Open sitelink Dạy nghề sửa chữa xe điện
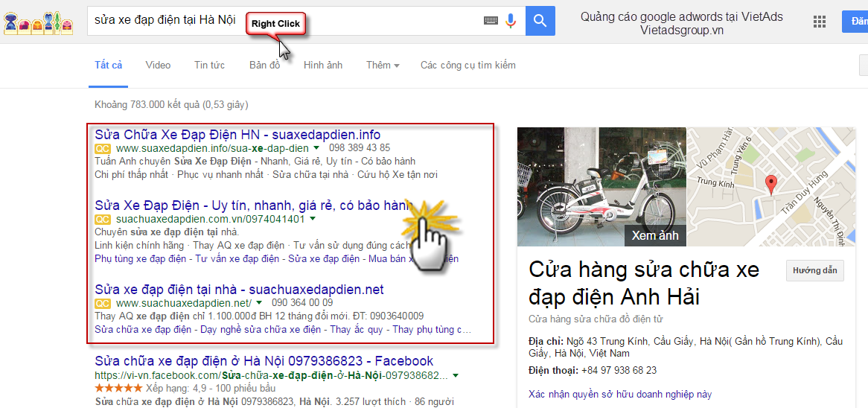Viewport: 868px width, 408px height. tap(260, 329)
